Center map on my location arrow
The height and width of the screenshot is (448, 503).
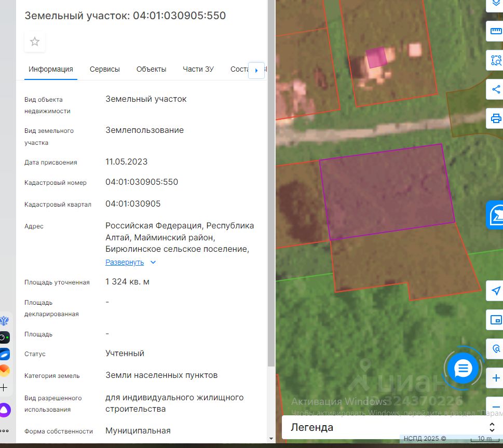pyautogui.click(x=495, y=291)
